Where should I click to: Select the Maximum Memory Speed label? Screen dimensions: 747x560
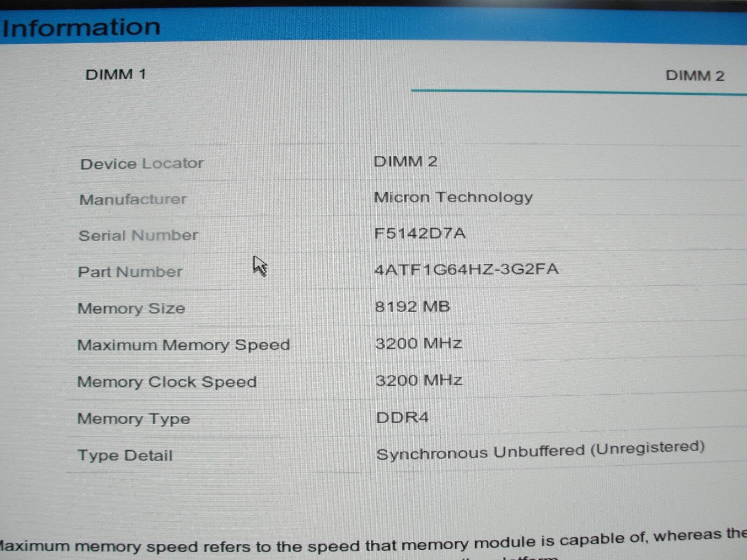coord(183,345)
